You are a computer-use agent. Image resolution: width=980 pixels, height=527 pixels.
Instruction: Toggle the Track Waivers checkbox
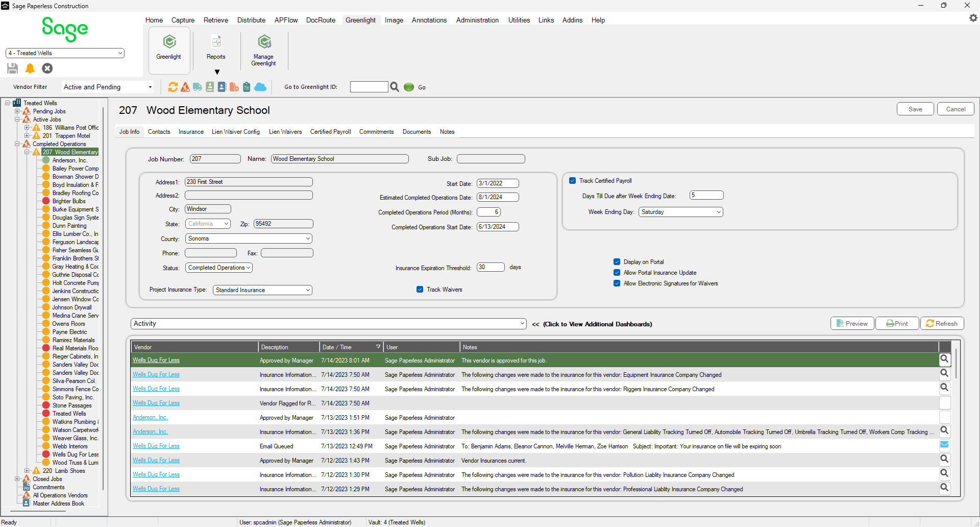click(420, 290)
